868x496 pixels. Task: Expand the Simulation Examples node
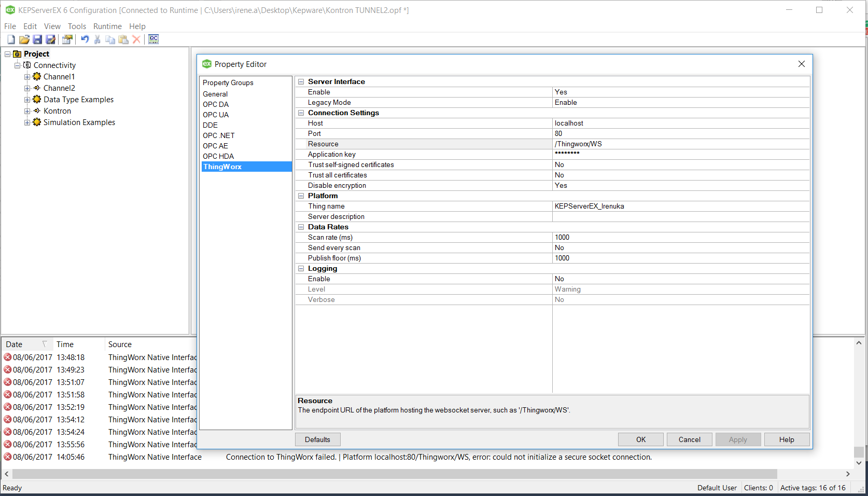click(27, 122)
